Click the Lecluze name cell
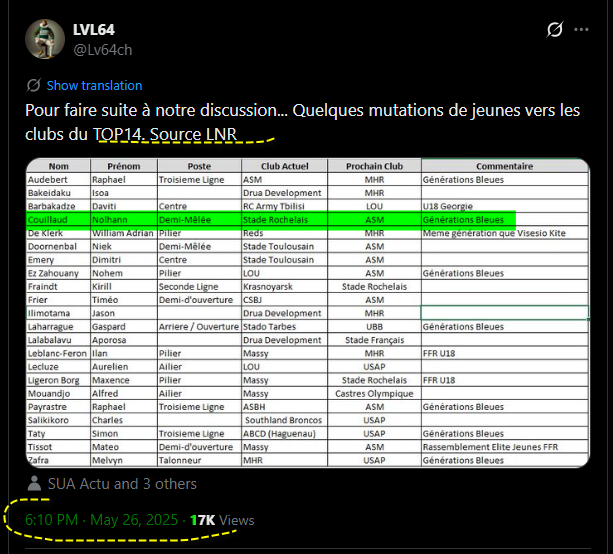 [x=59, y=367]
